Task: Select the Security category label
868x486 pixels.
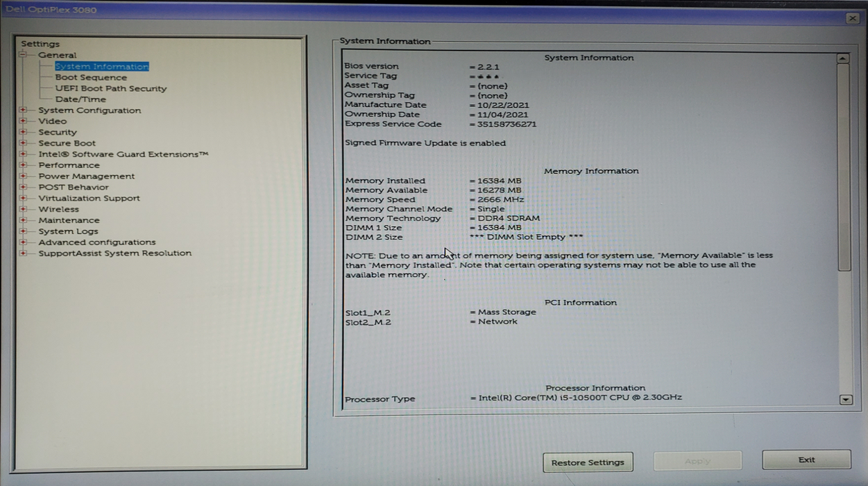Action: tap(58, 132)
